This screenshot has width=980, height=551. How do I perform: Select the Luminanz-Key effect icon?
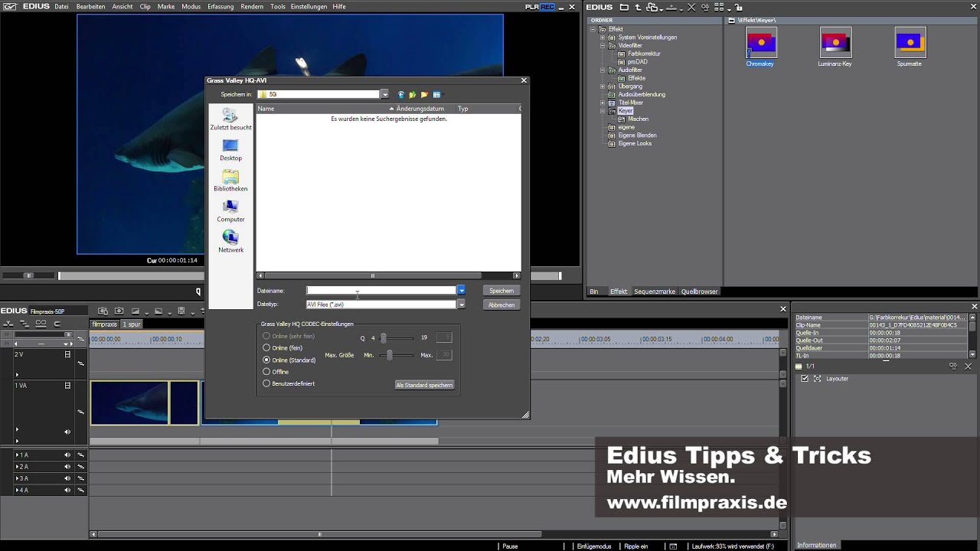[x=835, y=43]
